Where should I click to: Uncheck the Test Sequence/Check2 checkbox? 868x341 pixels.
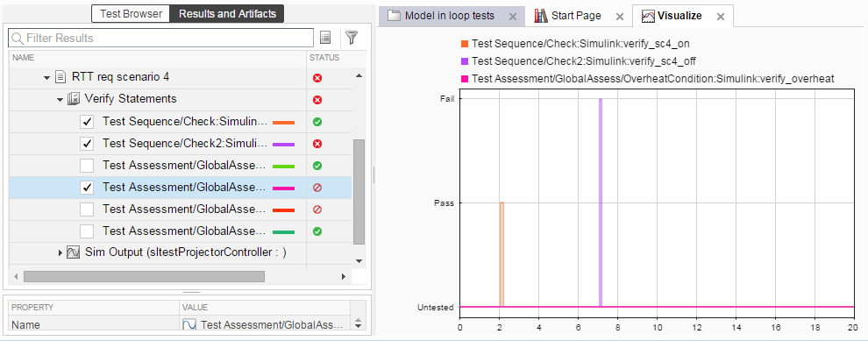click(x=87, y=144)
